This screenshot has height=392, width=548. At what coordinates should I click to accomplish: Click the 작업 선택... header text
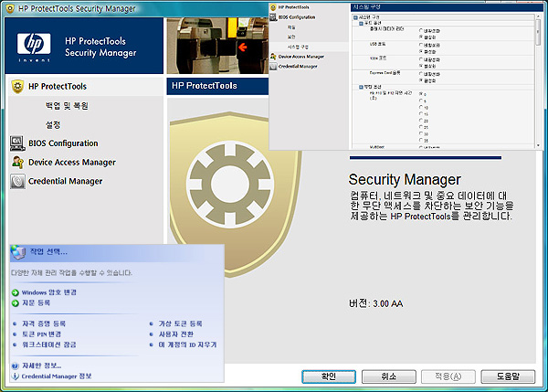(48, 252)
